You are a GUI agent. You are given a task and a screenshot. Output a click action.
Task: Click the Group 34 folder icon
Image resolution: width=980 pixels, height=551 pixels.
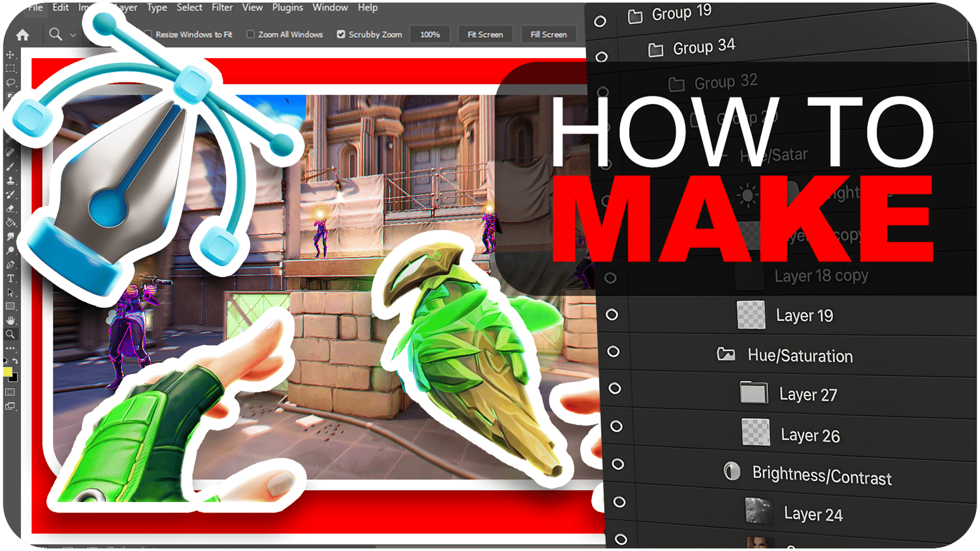tap(656, 50)
